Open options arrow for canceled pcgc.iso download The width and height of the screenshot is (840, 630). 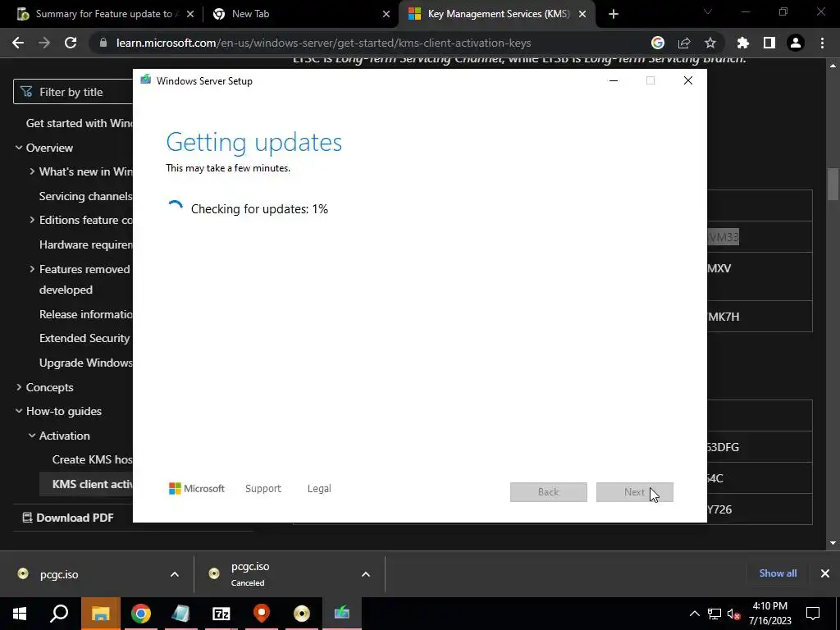[366, 574]
